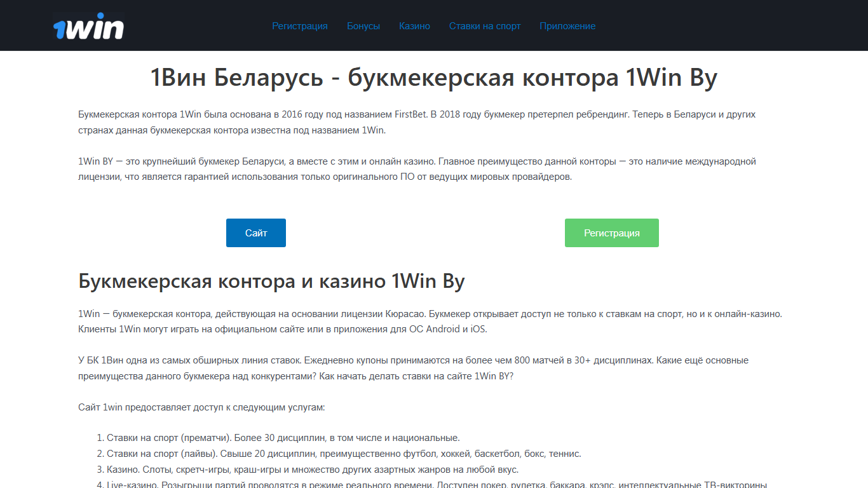Click list item 'Ставки на спорт (лайвы)'
Viewport: 868px width, 488px height.
(344, 454)
